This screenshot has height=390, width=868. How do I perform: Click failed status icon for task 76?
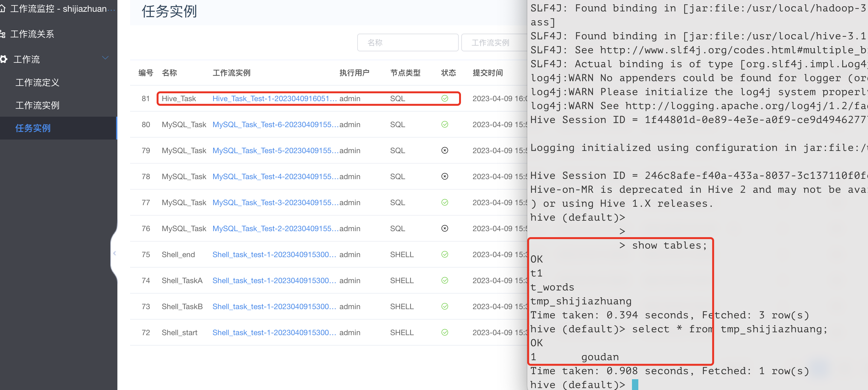point(444,228)
